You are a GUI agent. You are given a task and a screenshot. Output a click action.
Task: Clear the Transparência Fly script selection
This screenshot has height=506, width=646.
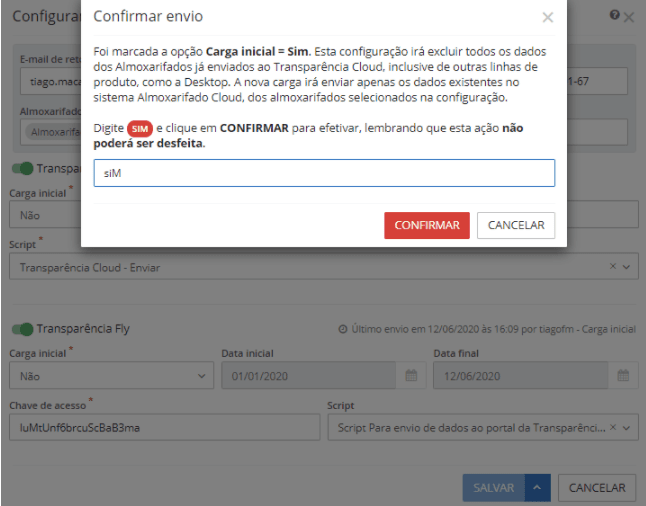coord(613,428)
